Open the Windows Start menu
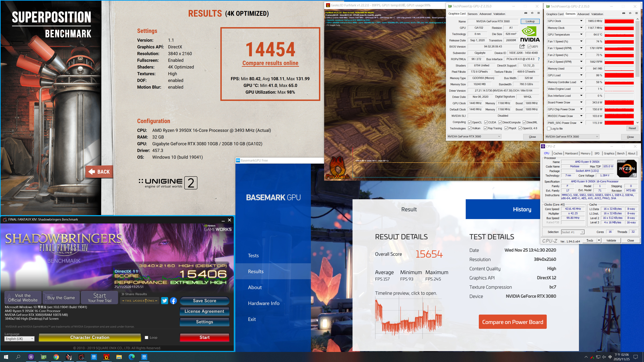Image resolution: width=644 pixels, height=362 pixels. click(x=6, y=357)
